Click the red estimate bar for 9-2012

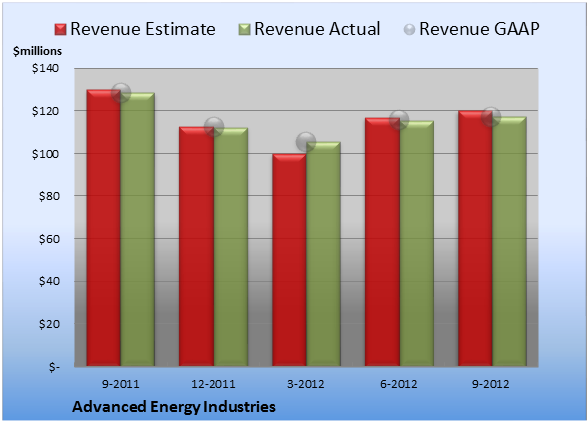point(475,239)
